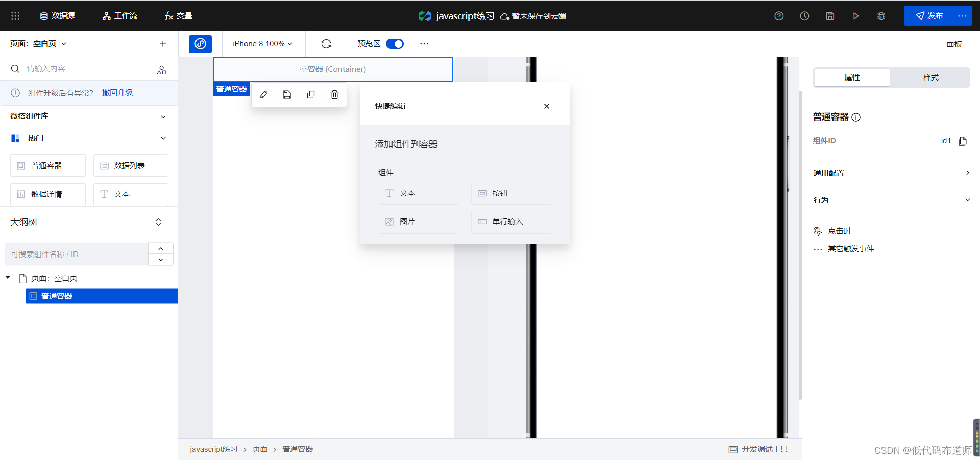Run preview with the play icon

click(x=855, y=16)
